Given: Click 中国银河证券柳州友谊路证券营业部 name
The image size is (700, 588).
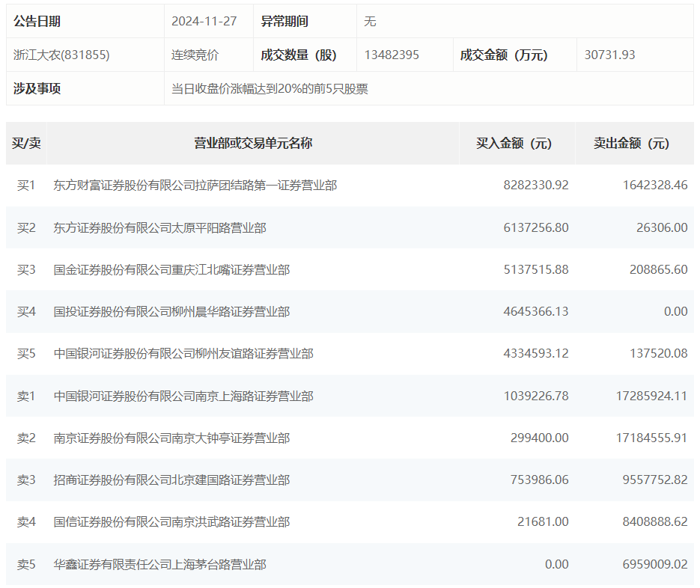Looking at the screenshot, I should (x=183, y=354).
